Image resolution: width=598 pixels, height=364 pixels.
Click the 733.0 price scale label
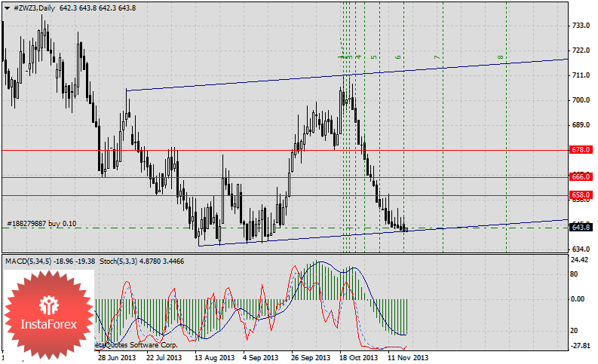click(x=581, y=26)
